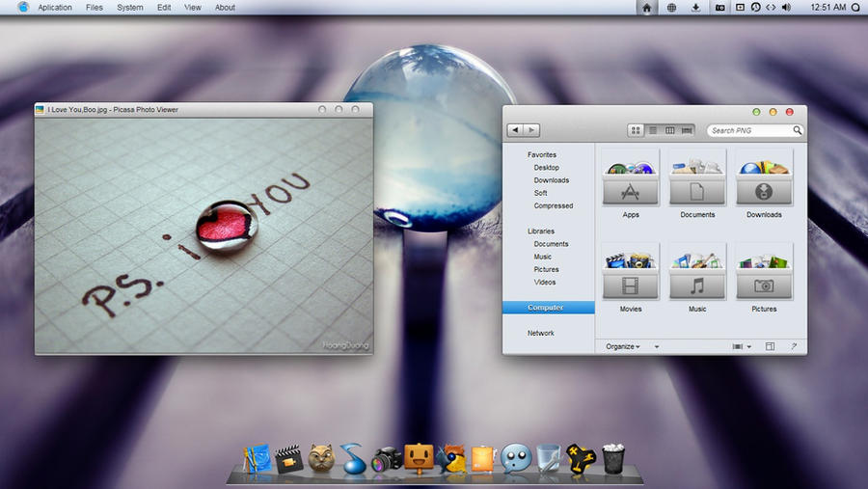Image resolution: width=868 pixels, height=489 pixels.
Task: Open the System menu
Action: (130, 8)
